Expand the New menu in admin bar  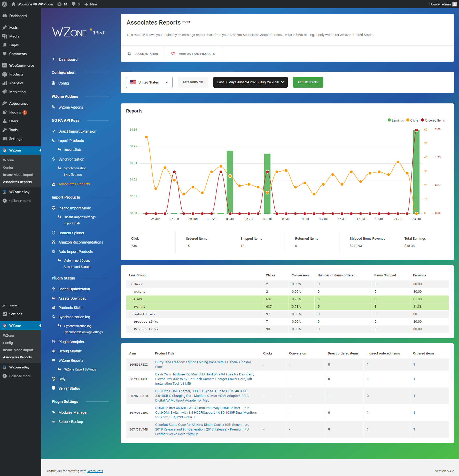tap(91, 4)
